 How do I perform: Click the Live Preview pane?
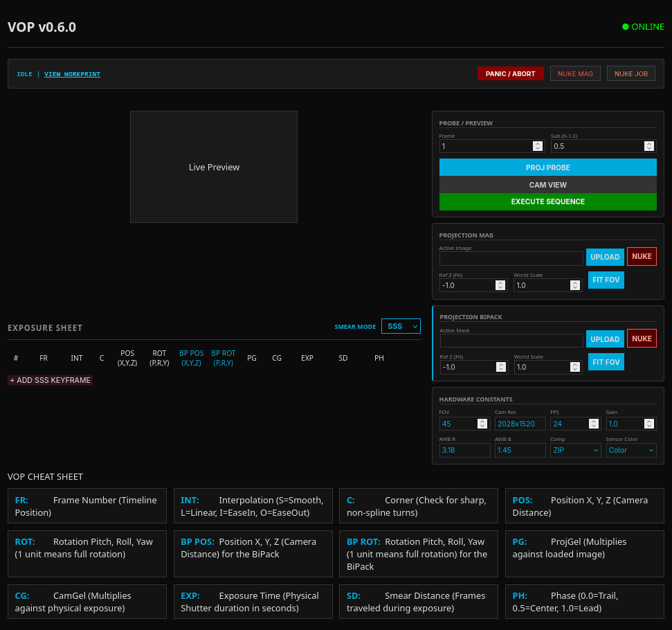214,167
